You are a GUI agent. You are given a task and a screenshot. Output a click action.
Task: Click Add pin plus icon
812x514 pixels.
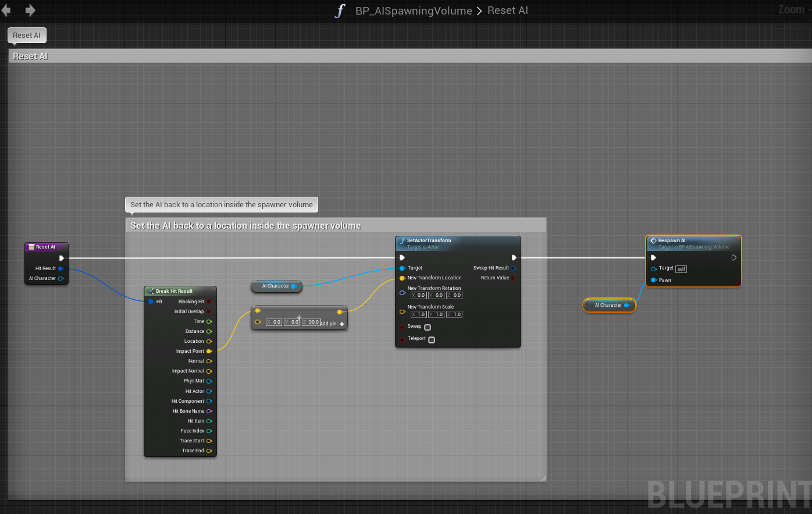coord(341,324)
